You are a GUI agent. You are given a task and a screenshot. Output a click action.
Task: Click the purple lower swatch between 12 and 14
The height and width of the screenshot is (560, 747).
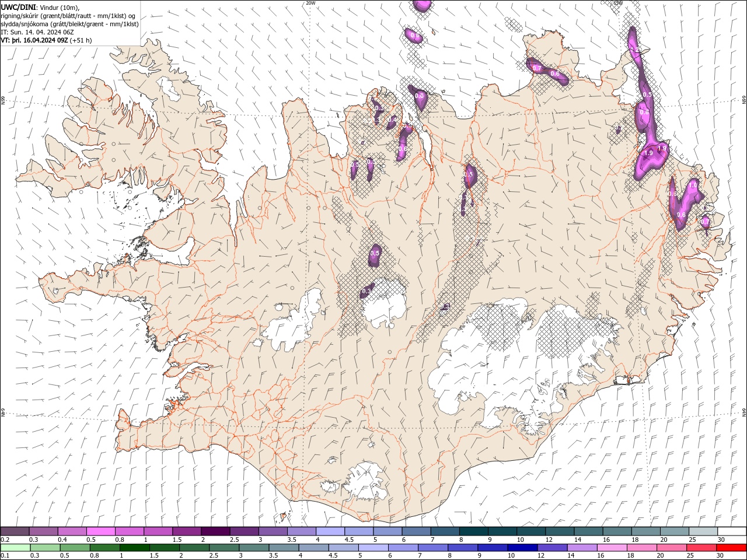point(551,548)
